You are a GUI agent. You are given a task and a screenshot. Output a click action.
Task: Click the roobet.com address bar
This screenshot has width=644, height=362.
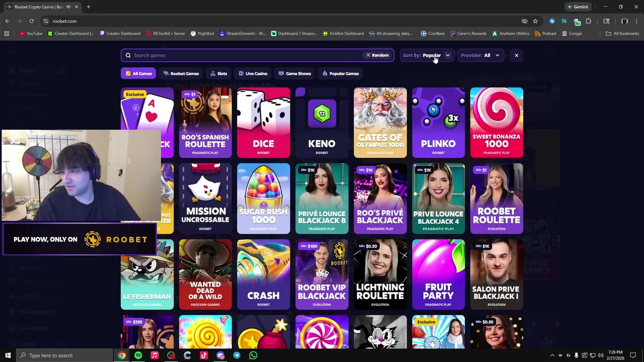(x=282, y=21)
